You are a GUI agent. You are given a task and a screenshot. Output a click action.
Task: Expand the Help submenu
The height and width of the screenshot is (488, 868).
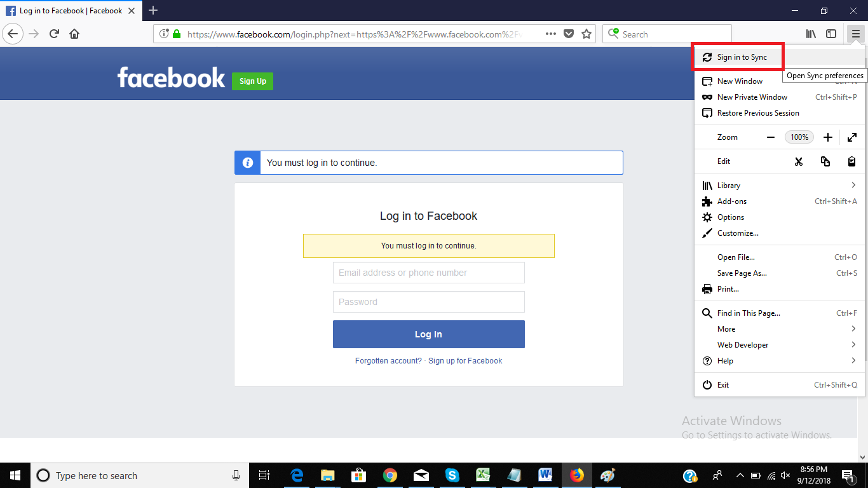click(x=780, y=361)
